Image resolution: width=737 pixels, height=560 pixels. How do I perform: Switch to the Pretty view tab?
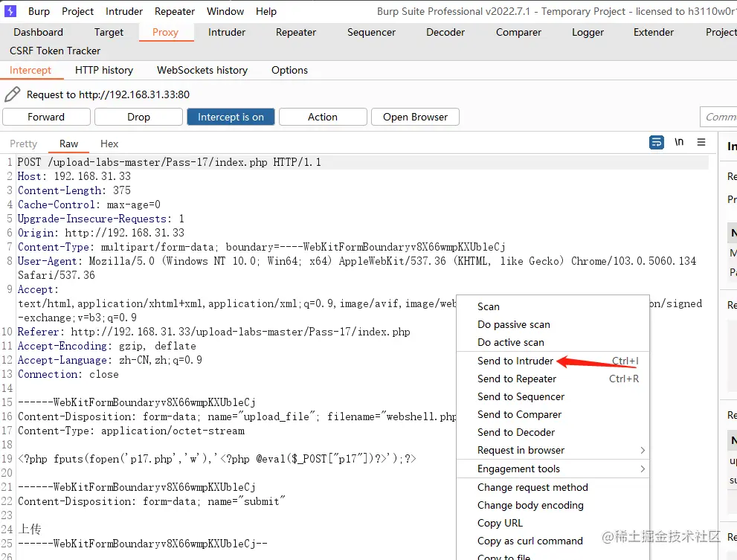[x=24, y=144]
